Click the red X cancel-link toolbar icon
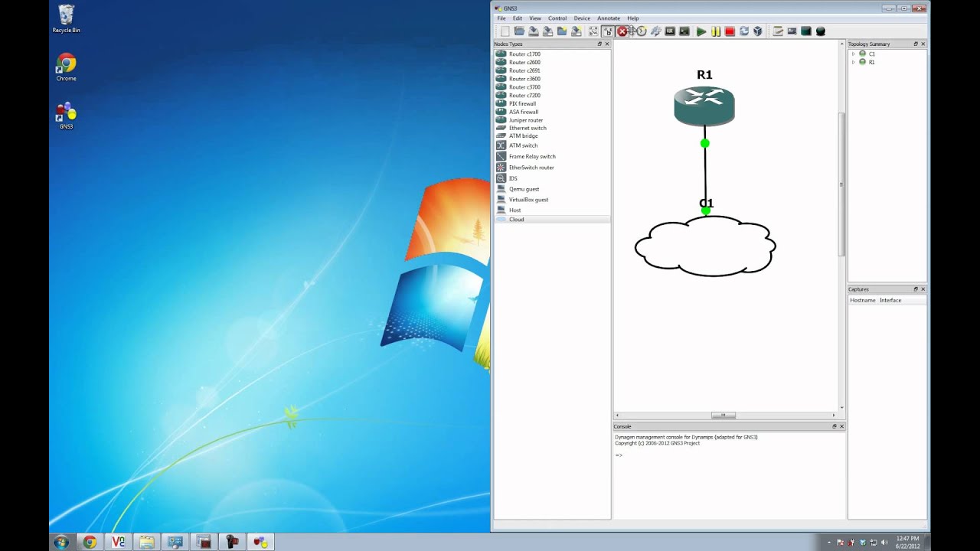Viewport: 980px width, 551px height. click(622, 31)
